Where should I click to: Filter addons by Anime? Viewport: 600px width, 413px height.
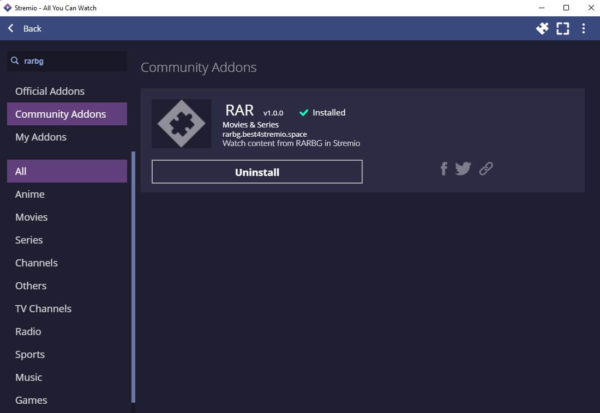pos(67,194)
